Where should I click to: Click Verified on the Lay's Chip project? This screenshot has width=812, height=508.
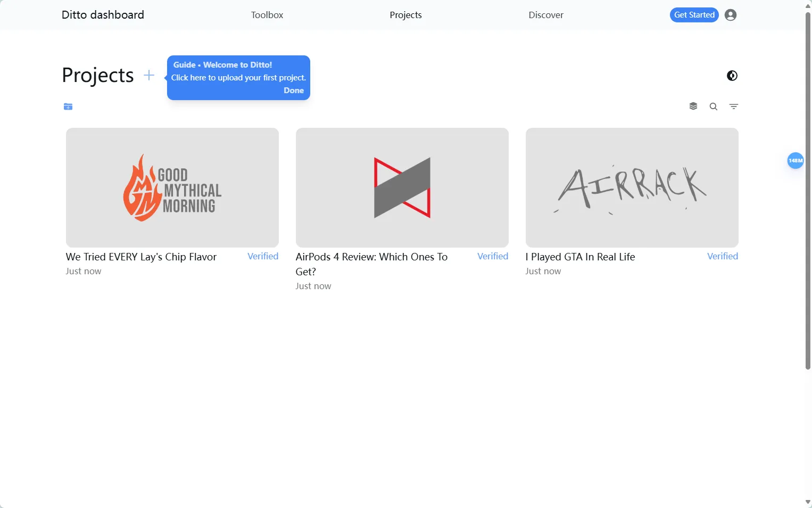263,256
